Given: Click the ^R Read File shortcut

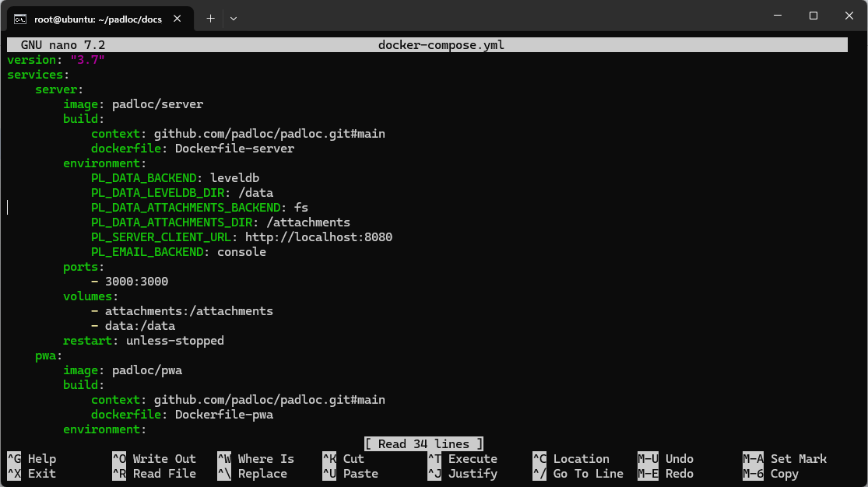Looking at the screenshot, I should [x=154, y=474].
